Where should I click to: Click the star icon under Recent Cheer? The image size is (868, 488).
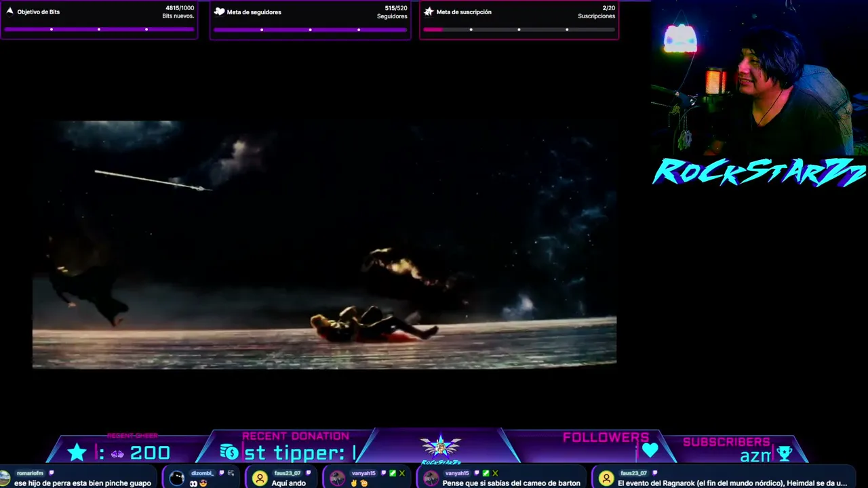click(x=77, y=453)
